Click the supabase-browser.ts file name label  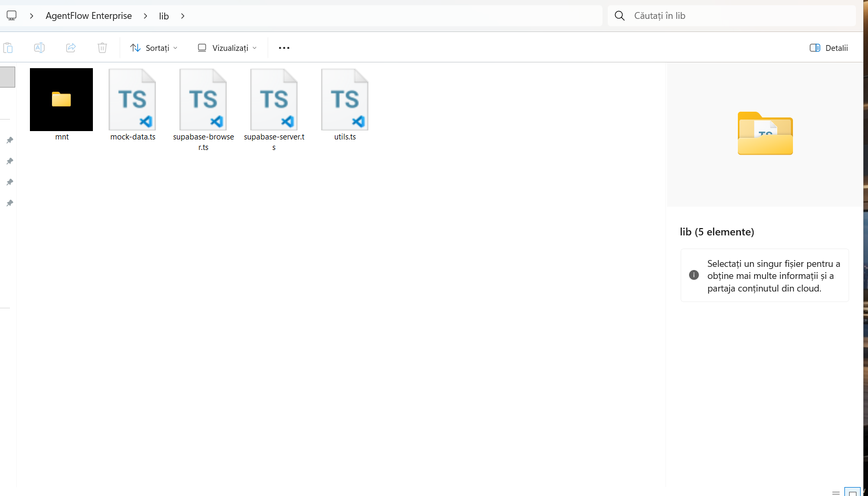pyautogui.click(x=204, y=142)
